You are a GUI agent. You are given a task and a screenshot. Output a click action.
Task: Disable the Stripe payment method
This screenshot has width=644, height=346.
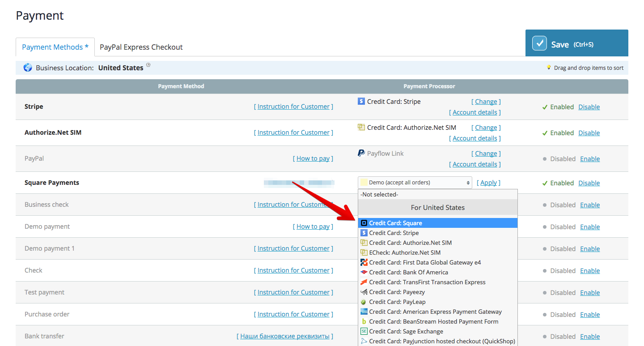click(589, 107)
